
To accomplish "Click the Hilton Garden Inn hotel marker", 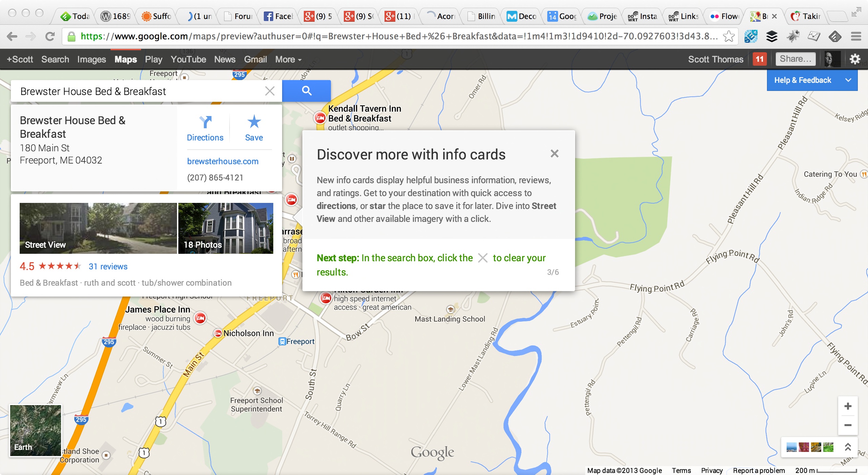I will click(x=326, y=298).
